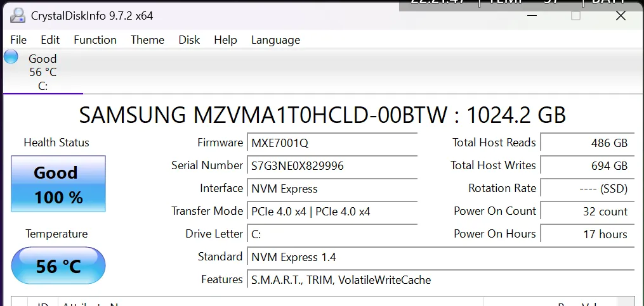Click the Power On Hours value
The image size is (644, 306).
[586, 234]
